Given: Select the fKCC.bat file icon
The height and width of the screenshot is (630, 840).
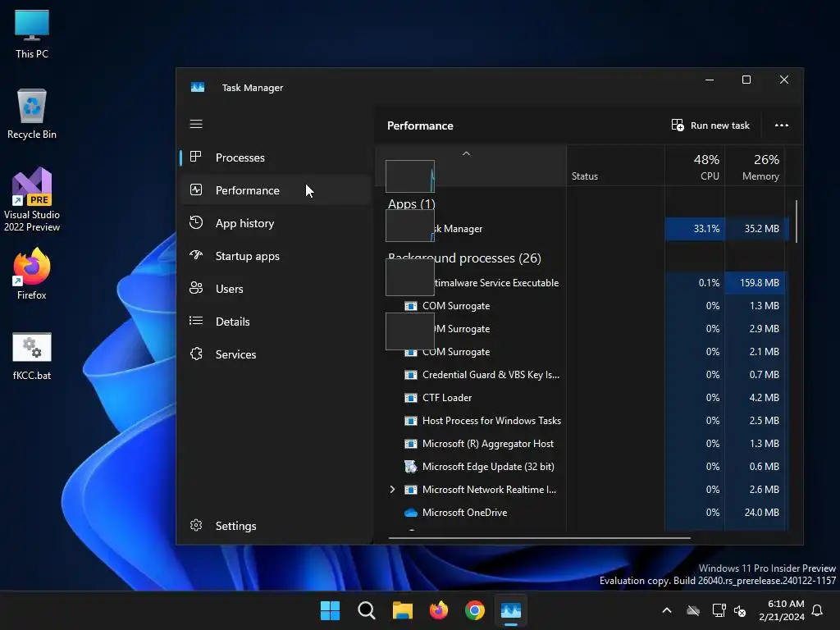Looking at the screenshot, I should tap(32, 356).
